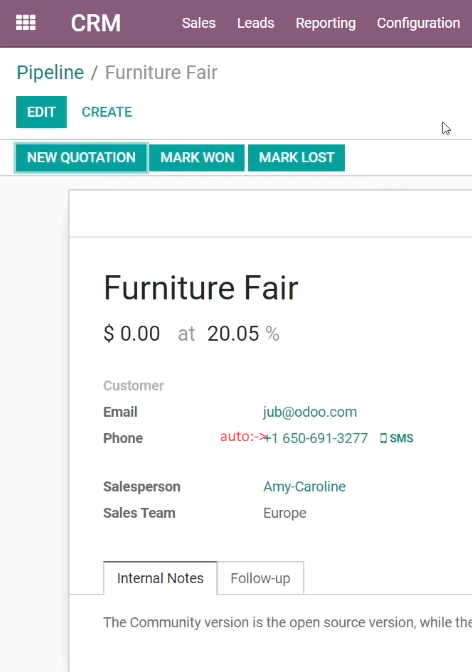
Task: Mark the opportunity as won
Action: click(197, 158)
